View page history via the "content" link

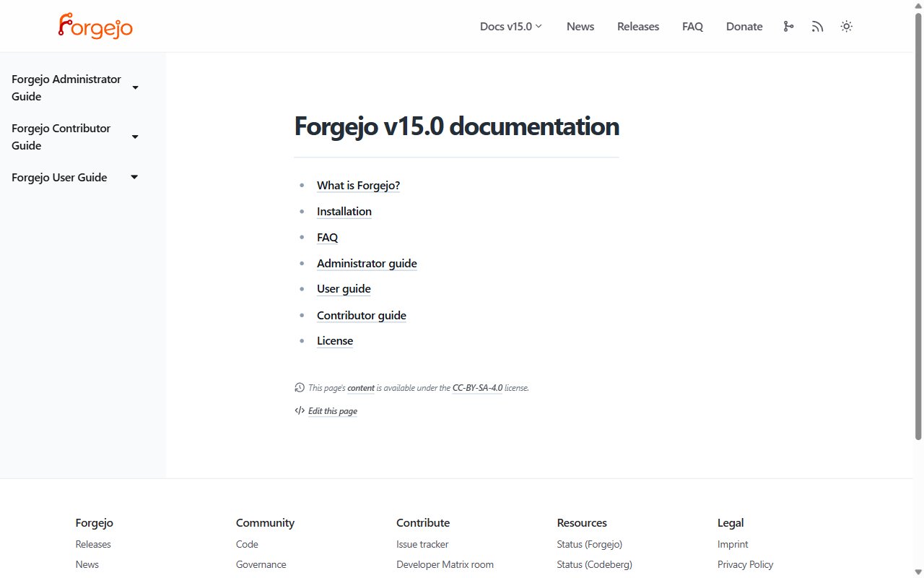point(361,388)
